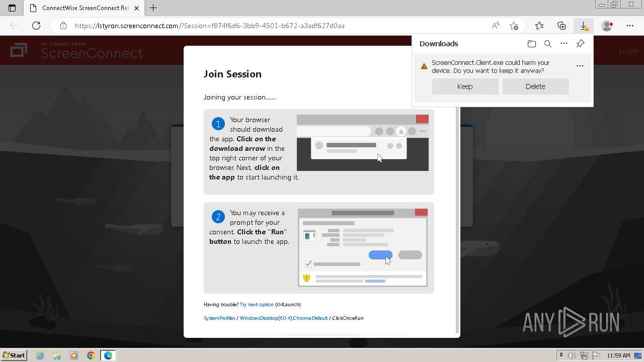Click the address bar URL field
This screenshot has width=644, height=362.
209,26
